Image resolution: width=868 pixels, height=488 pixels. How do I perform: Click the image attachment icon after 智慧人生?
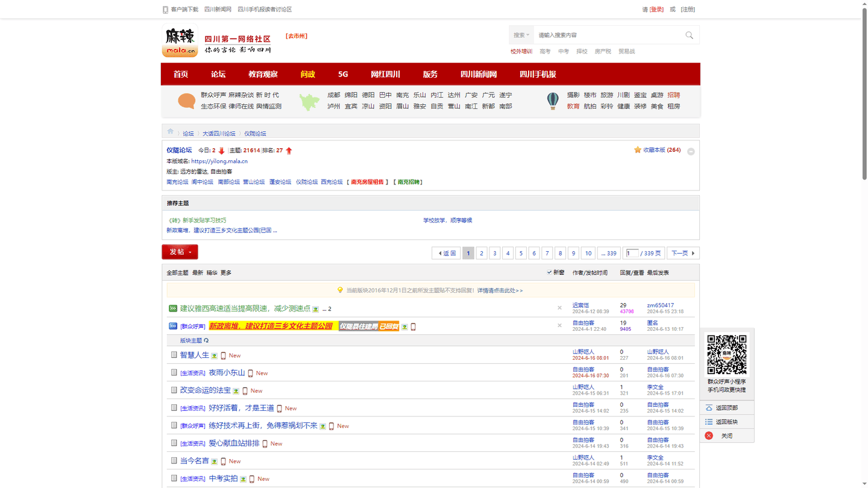tap(214, 356)
